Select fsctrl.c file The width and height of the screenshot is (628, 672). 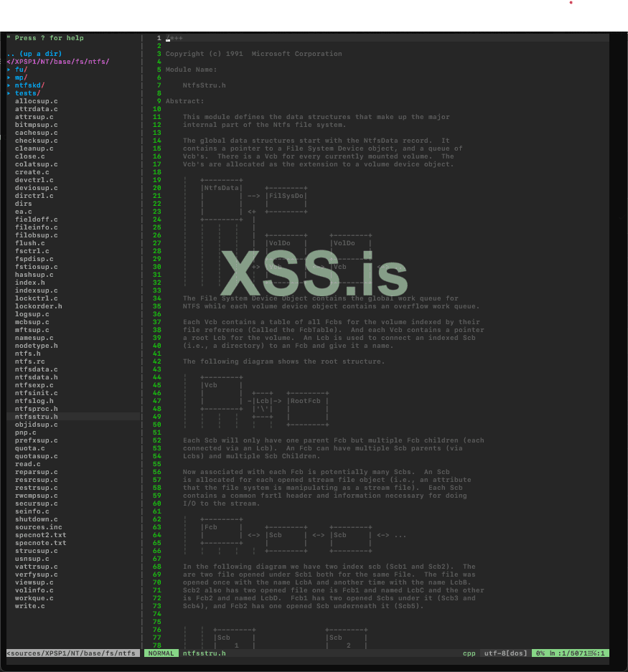32,251
